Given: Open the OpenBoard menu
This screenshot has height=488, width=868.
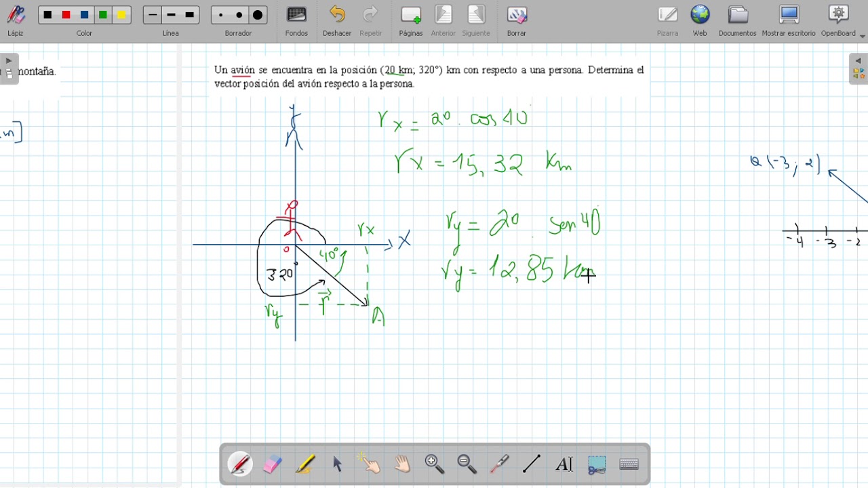Looking at the screenshot, I should coord(840,20).
